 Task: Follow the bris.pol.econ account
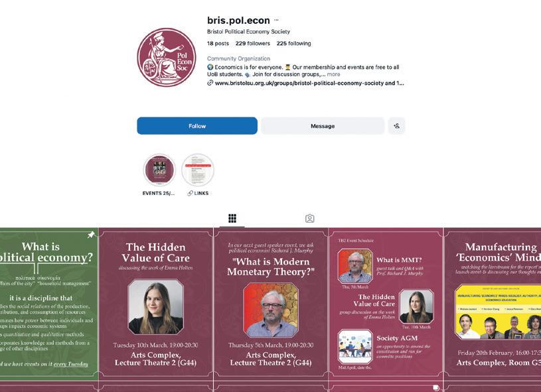(x=197, y=126)
